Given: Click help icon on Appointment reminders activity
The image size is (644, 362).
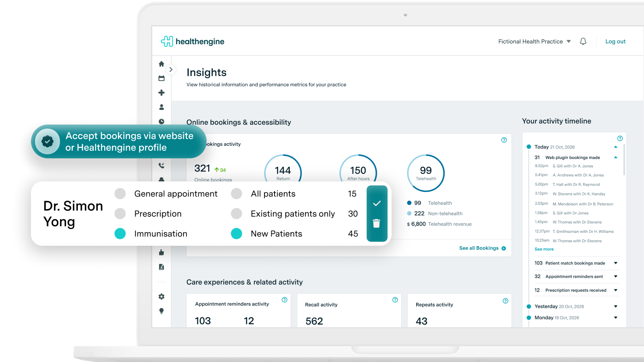Looking at the screenshot, I should tap(285, 300).
